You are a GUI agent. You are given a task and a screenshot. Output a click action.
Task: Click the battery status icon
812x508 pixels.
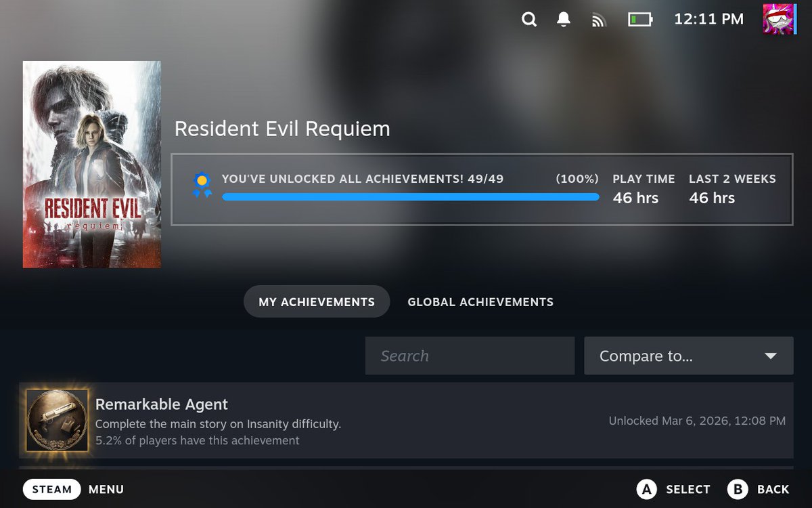[x=640, y=20]
